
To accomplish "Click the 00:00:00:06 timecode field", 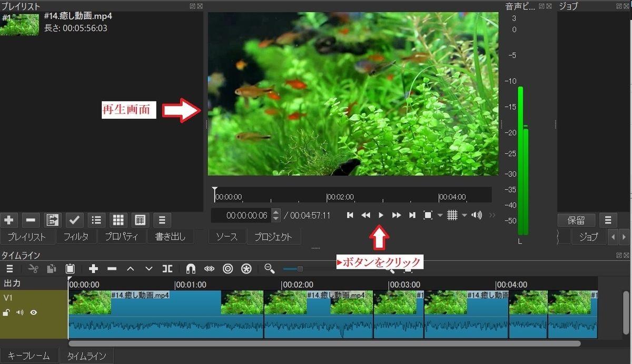I will (242, 216).
